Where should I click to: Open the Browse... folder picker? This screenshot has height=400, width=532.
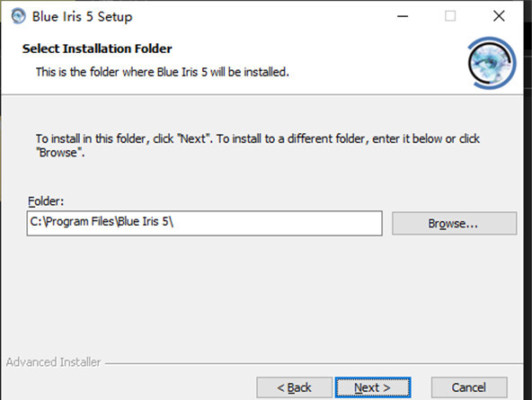click(x=455, y=223)
